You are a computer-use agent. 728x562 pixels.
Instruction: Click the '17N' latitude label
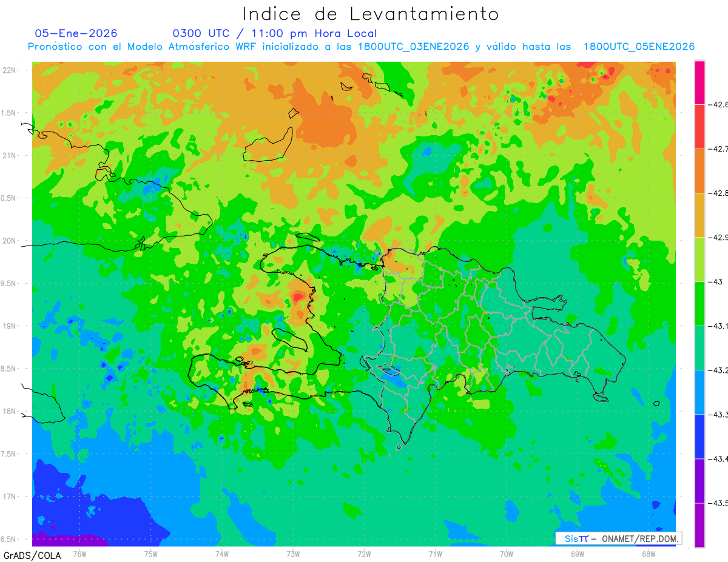click(x=9, y=497)
